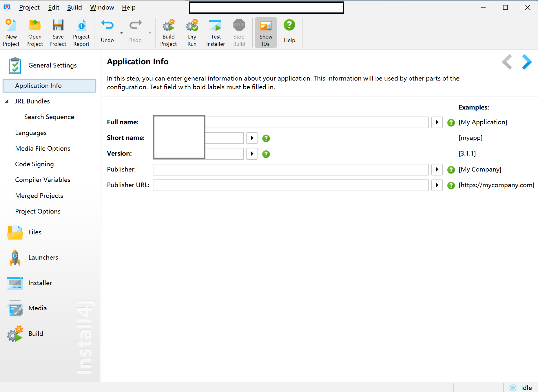The height and width of the screenshot is (392, 538).
Task: Open Media File Options step
Action: (43, 149)
